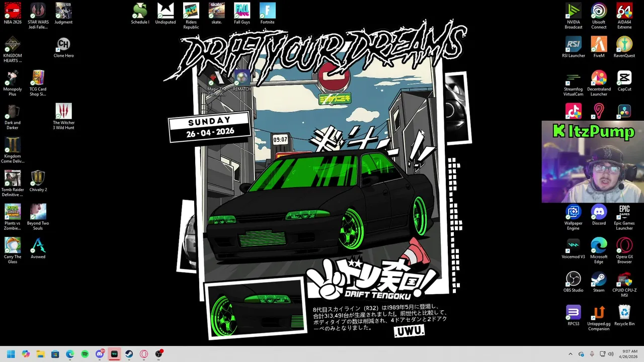Select Kingdom Come Deliverance II icon
The image size is (644, 362).
[x=13, y=150]
